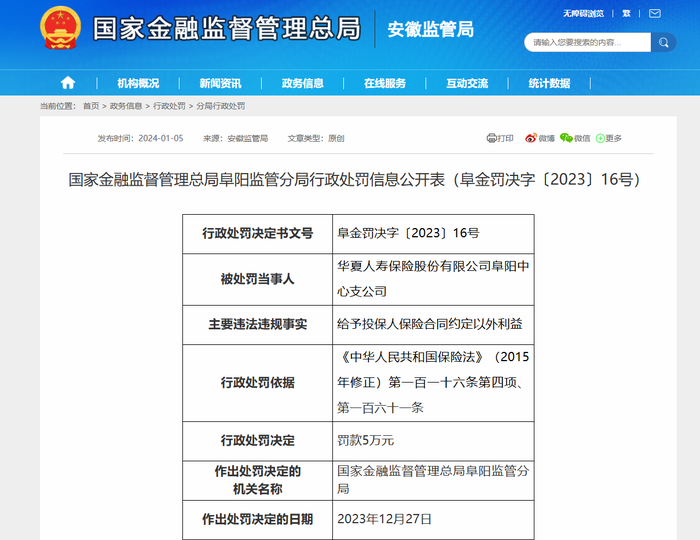Share via the WeChat icon
The width and height of the screenshot is (700, 540).
(x=566, y=138)
